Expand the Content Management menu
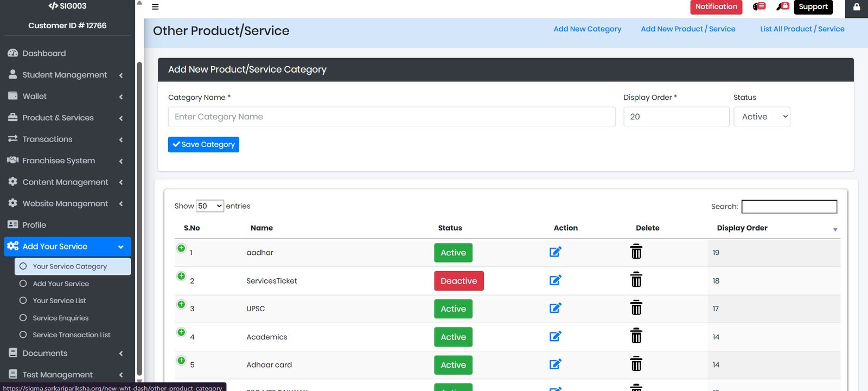The image size is (868, 391). click(67, 182)
